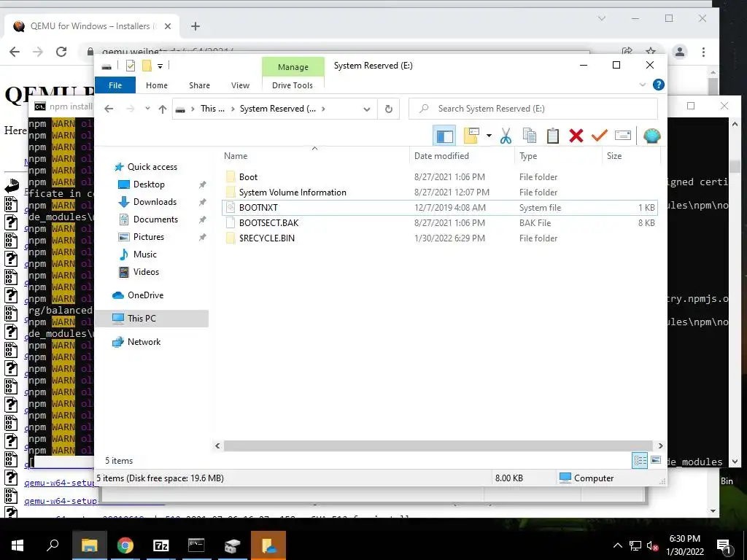Image resolution: width=747 pixels, height=560 pixels.
Task: Click the chevron after System Reserved breadcrumb
Action: 323,109
